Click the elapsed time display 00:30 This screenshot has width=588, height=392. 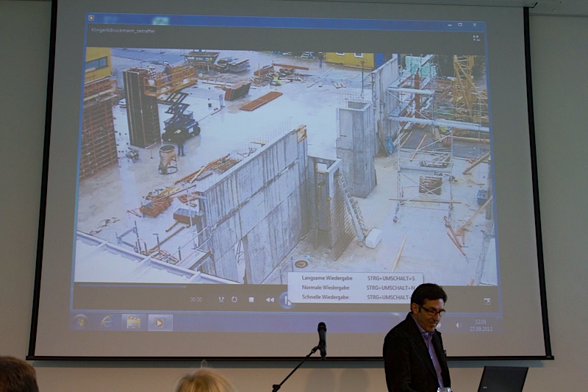[196, 299]
